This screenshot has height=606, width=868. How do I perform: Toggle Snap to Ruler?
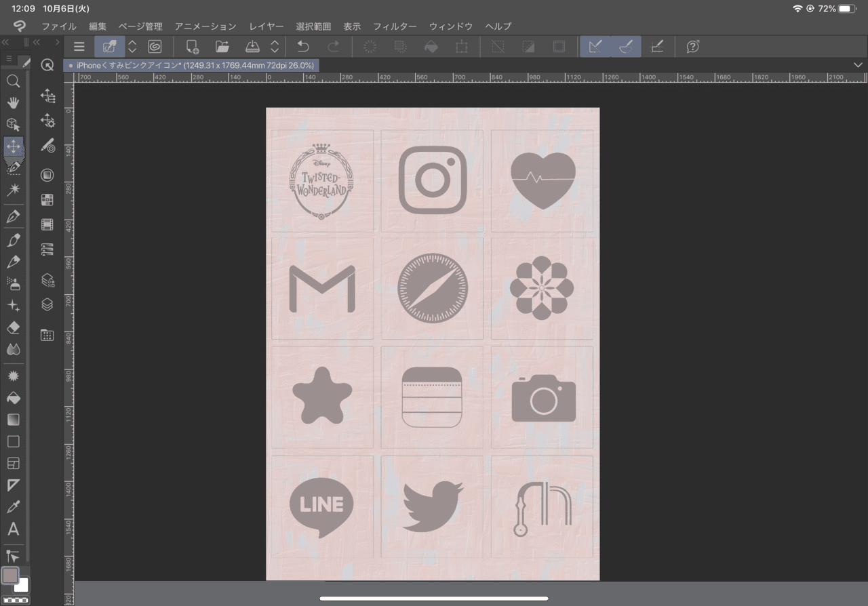tap(595, 47)
